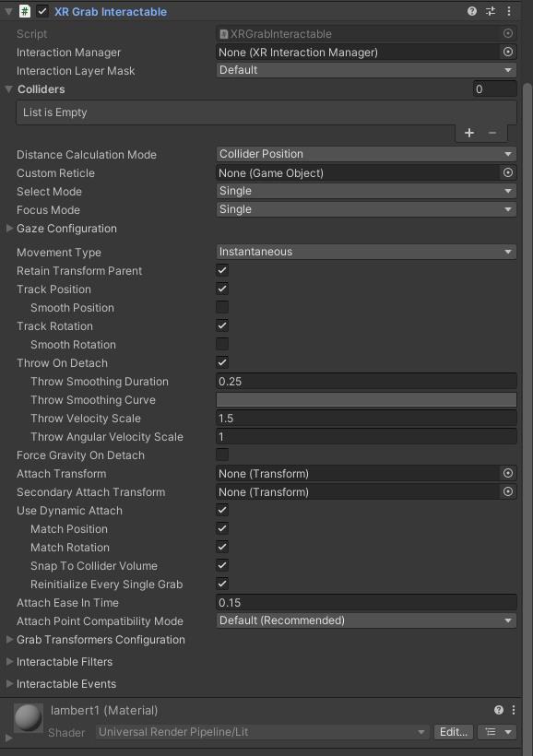Viewport: 533px width, 756px height.
Task: Expand Gaze Configuration section
Action: (x=9, y=229)
